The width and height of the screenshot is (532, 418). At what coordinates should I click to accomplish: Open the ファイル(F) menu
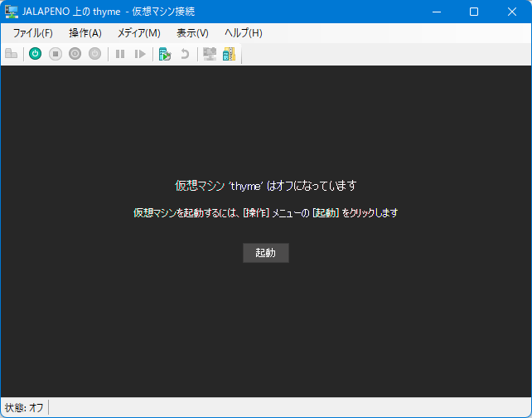click(32, 33)
